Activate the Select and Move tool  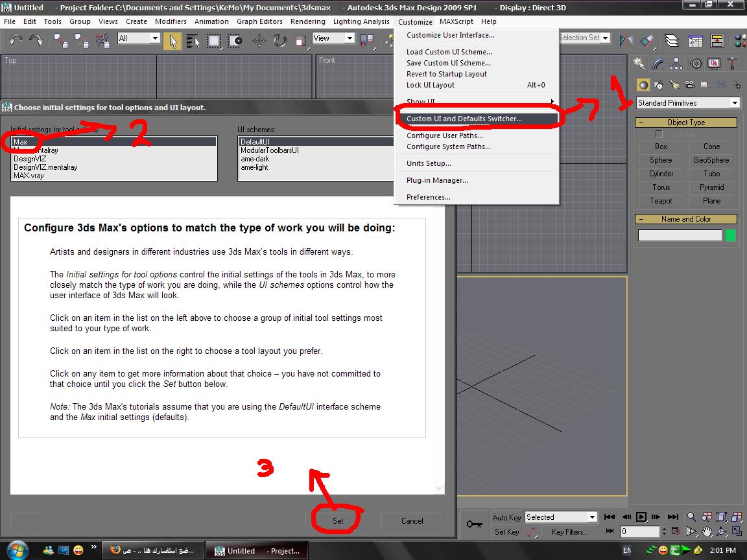[259, 41]
